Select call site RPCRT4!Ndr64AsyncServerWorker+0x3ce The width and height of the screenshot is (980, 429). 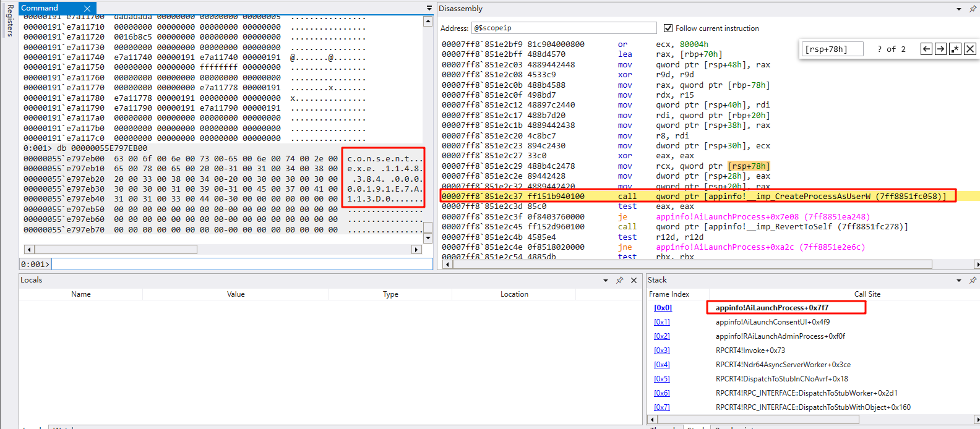[783, 365]
